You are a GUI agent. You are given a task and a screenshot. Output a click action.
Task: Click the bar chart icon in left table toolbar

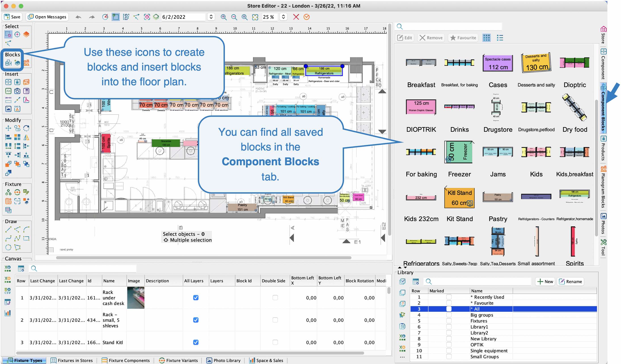[8, 313]
